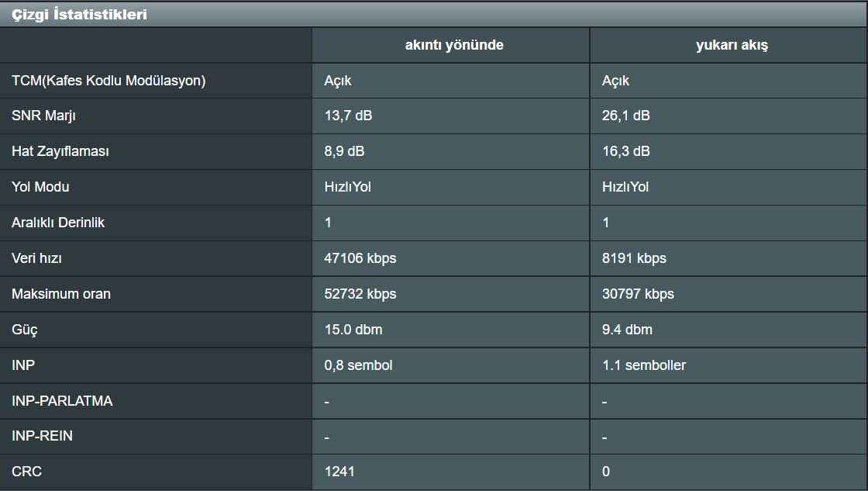
Task: Select the yukarı akış column header
Action: 732,45
